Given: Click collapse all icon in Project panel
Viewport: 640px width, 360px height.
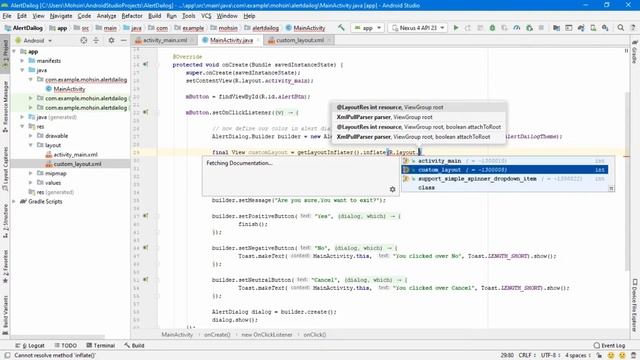Looking at the screenshot, I should click(x=96, y=40).
